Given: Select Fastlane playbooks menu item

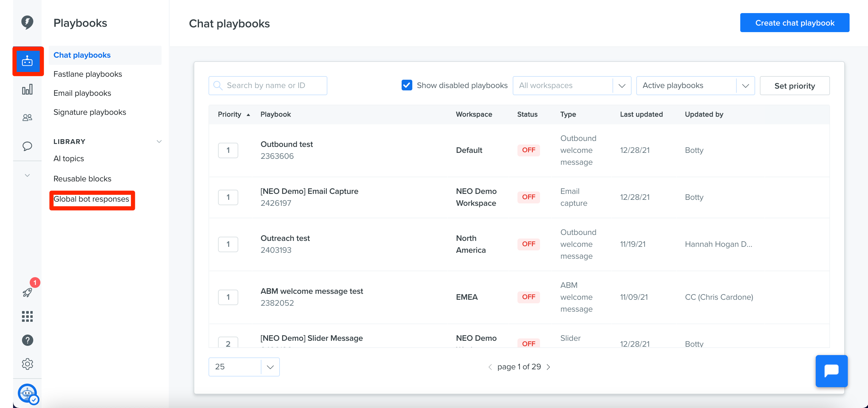Looking at the screenshot, I should click(x=88, y=74).
